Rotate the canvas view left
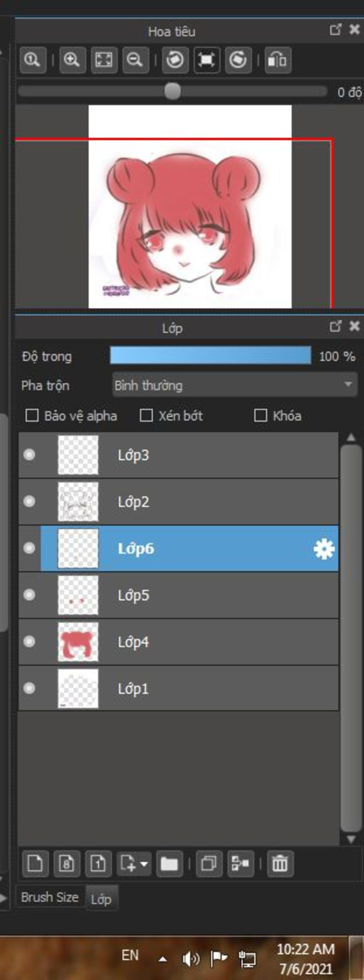 point(175,60)
